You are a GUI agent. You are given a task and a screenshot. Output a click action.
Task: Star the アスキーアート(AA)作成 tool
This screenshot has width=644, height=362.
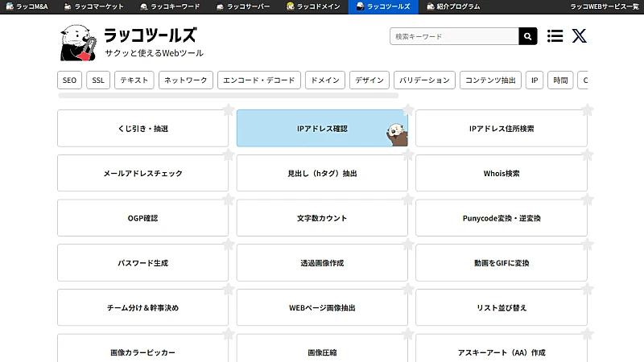pos(588,334)
